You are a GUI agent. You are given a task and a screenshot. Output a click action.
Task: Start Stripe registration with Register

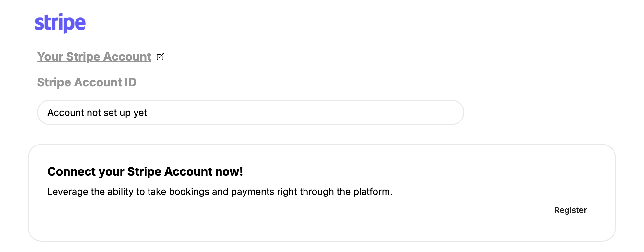click(570, 210)
